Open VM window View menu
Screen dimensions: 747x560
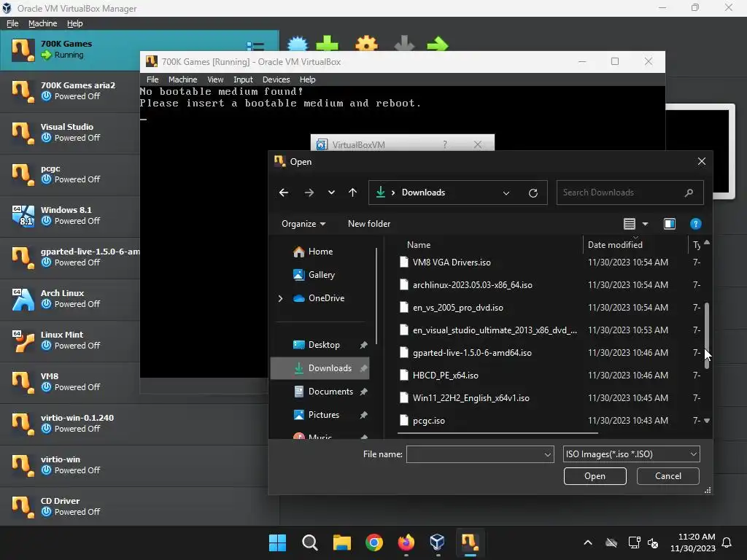point(215,79)
